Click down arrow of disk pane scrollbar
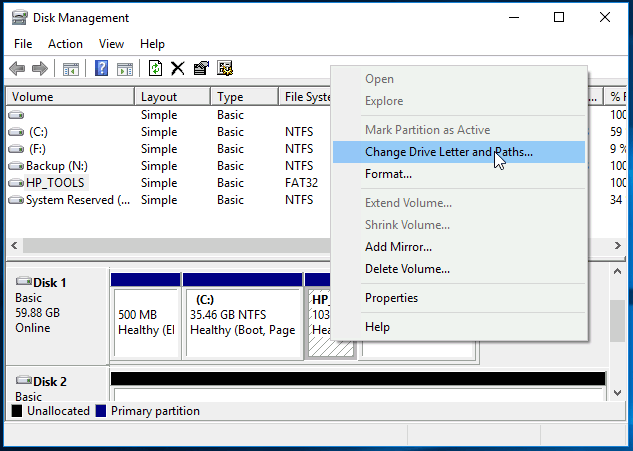Screen dimensions: 633x451 (x=617, y=393)
